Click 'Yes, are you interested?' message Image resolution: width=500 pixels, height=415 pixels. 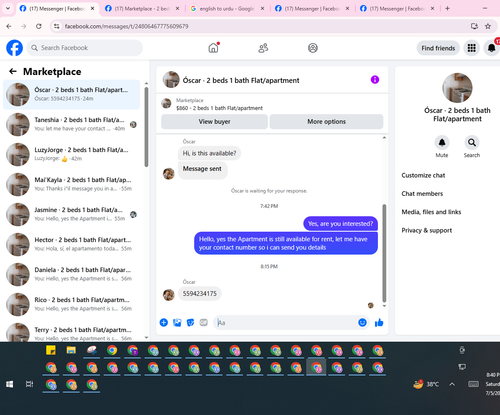tap(340, 224)
